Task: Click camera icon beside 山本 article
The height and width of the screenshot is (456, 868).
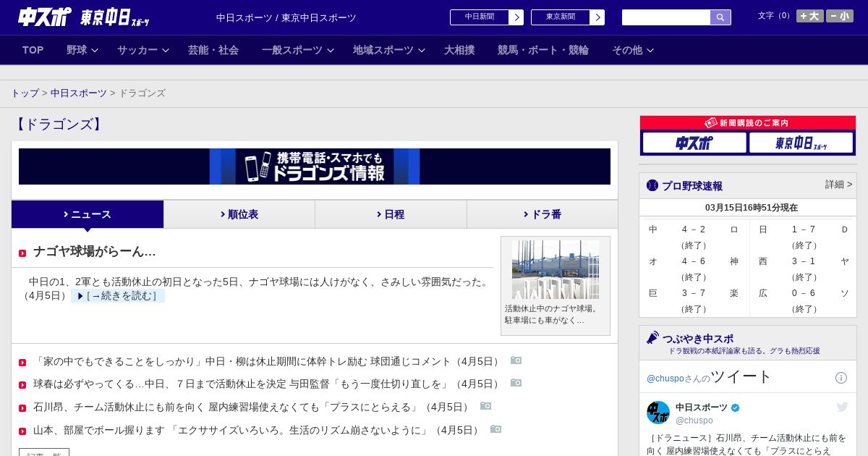Action: click(x=496, y=429)
